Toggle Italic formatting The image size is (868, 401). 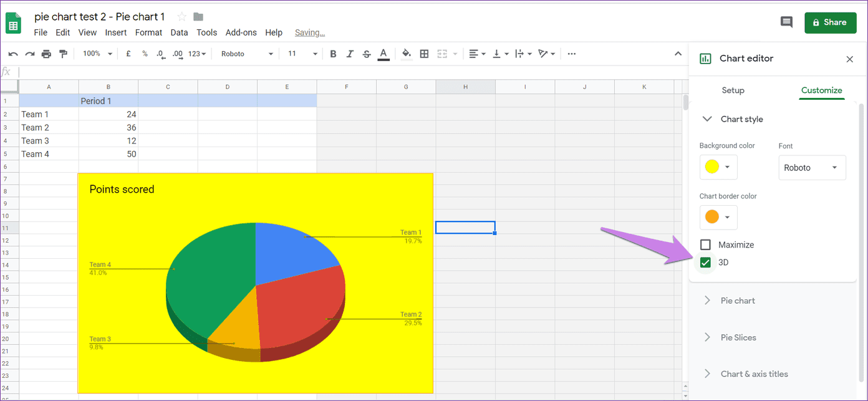coord(350,54)
